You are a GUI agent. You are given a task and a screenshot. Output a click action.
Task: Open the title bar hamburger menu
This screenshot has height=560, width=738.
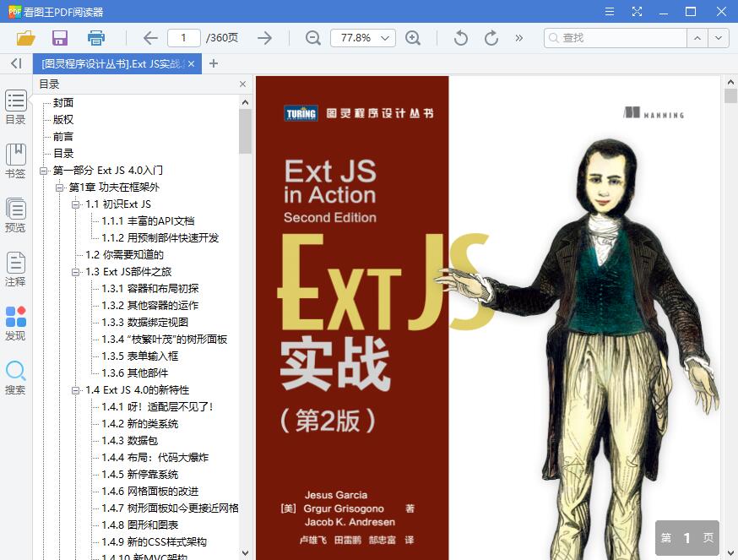pos(610,11)
